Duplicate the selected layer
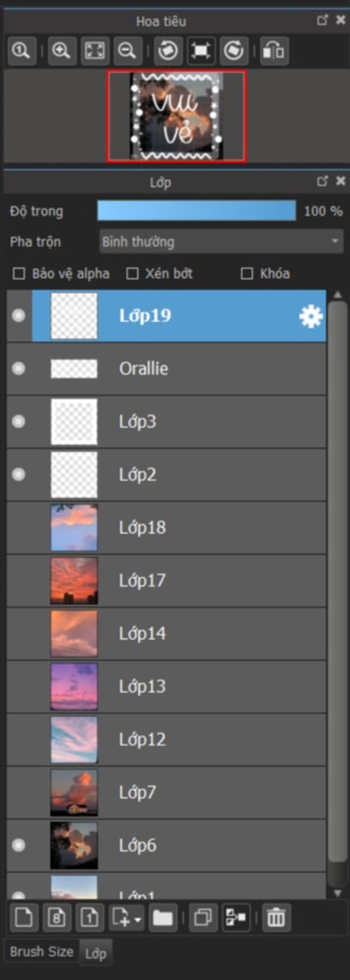This screenshot has width=350, height=980. point(203,917)
